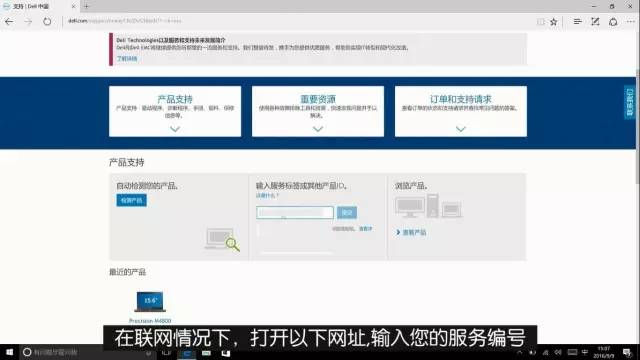Open the link under 输入服务标签或其他产品ID

coord(267,196)
